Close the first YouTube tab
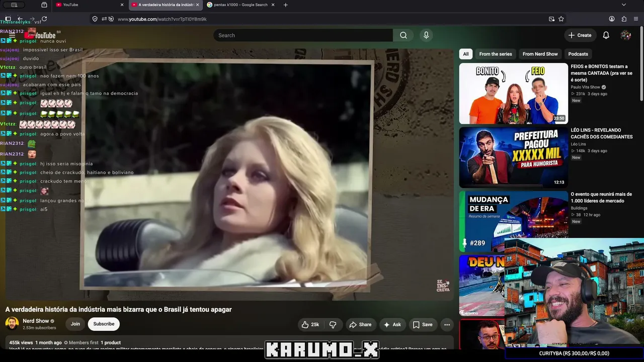The width and height of the screenshot is (644, 362). pos(122,5)
